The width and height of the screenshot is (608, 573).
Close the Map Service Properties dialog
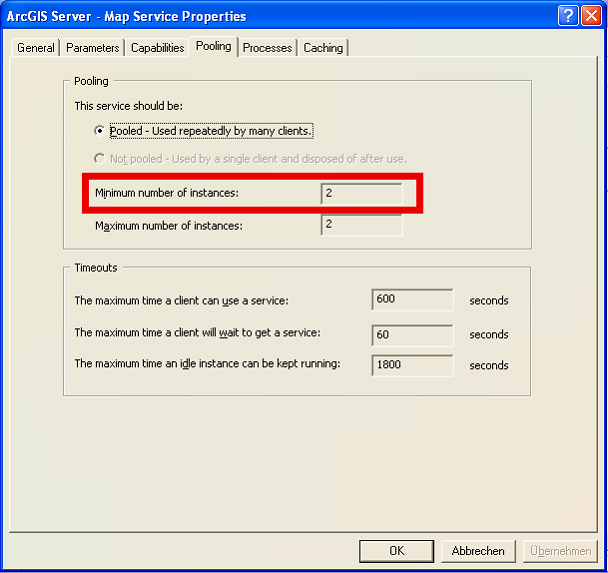tap(591, 16)
